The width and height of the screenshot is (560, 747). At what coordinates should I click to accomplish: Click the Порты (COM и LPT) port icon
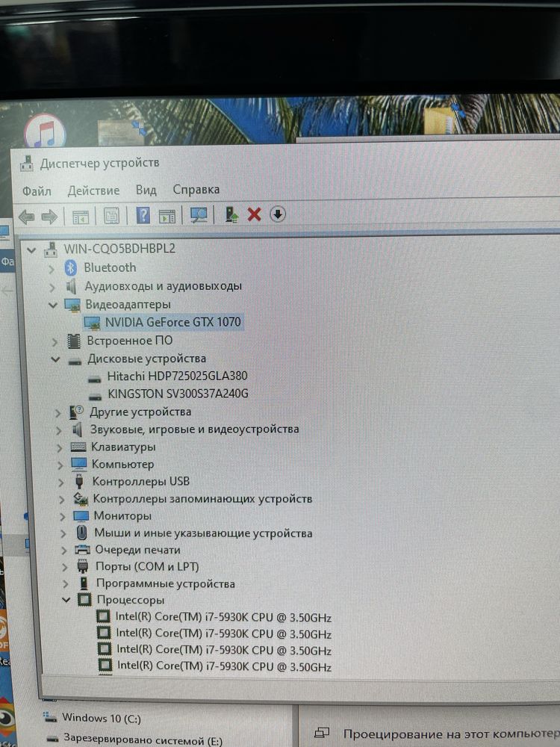pyautogui.click(x=83, y=566)
